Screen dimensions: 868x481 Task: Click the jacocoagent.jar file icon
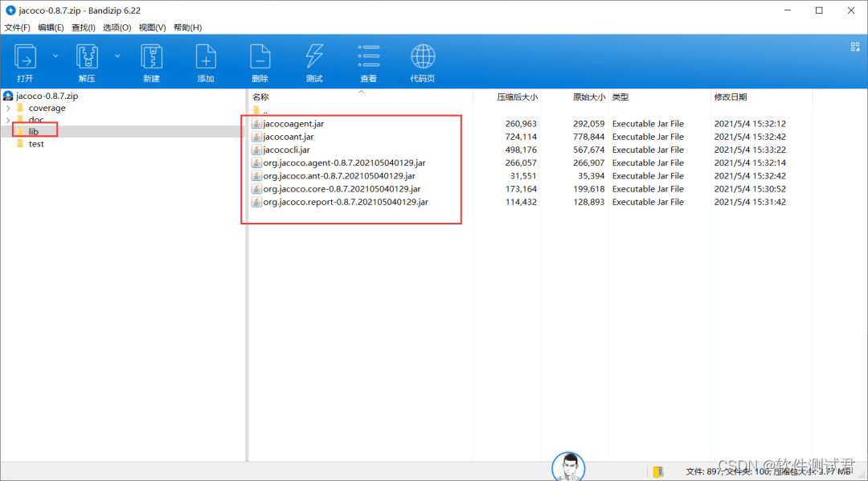pyautogui.click(x=257, y=124)
